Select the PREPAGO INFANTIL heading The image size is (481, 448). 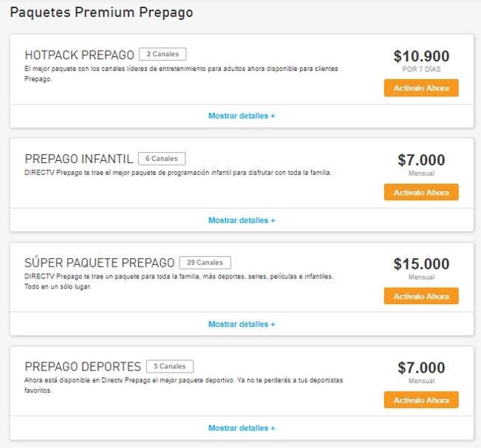point(79,159)
